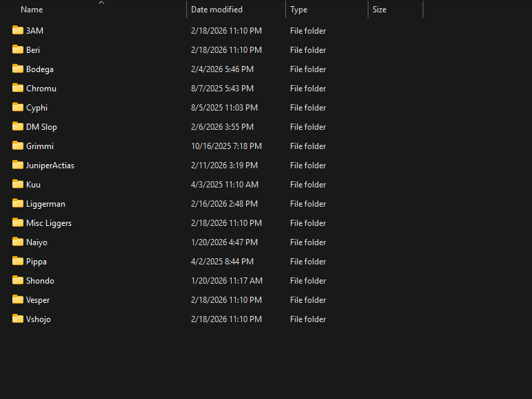Select the DM Slop folder name
The image size is (532, 399).
click(41, 127)
